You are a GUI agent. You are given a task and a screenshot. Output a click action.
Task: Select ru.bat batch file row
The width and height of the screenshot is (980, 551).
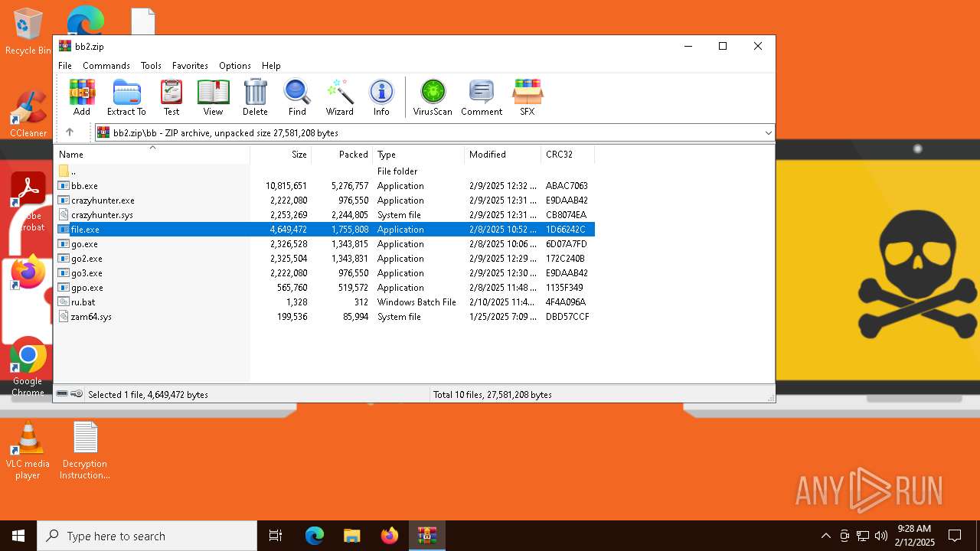[325, 302]
